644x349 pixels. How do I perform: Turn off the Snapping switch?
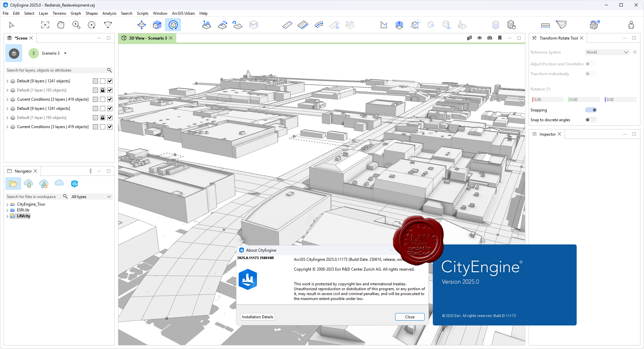pyautogui.click(x=591, y=110)
